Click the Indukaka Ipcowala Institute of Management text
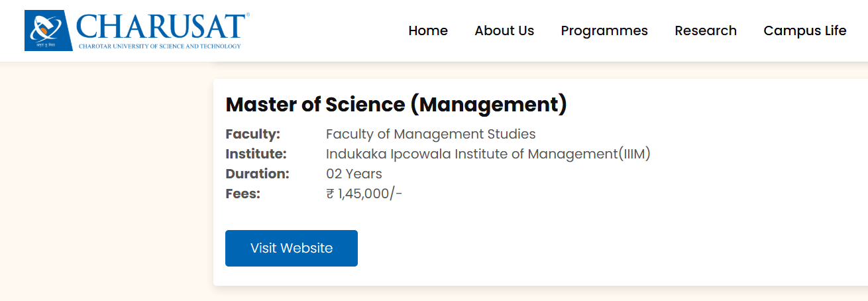Viewport: 868px width, 301px height. (488, 154)
